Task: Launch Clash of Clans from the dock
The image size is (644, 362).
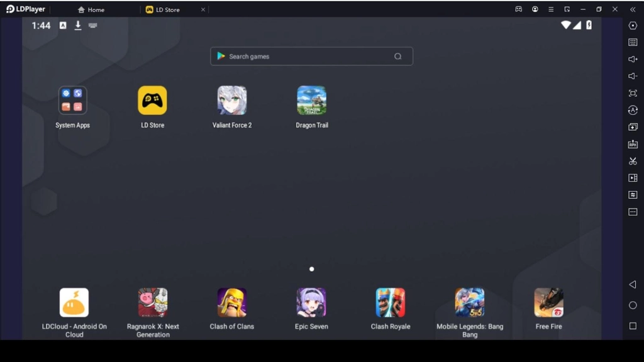Action: coord(231,302)
